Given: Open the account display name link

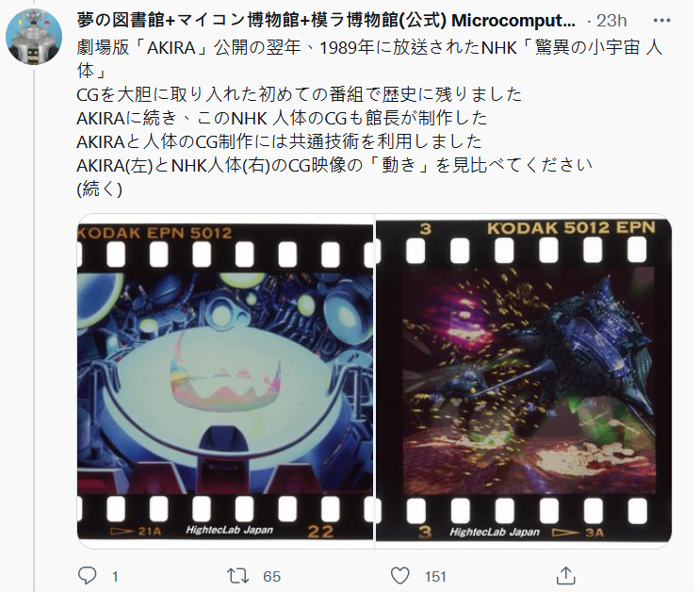Looking at the screenshot, I should pos(326,21).
